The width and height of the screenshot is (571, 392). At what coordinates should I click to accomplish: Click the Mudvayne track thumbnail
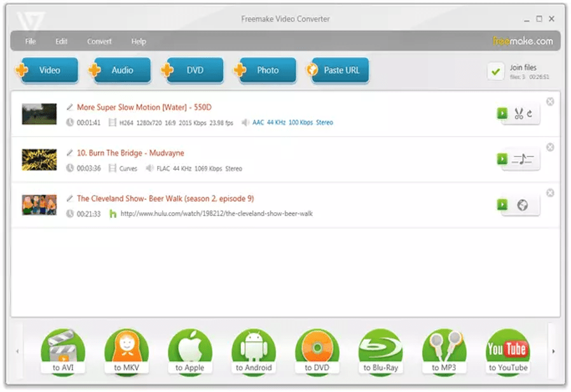[x=39, y=159]
